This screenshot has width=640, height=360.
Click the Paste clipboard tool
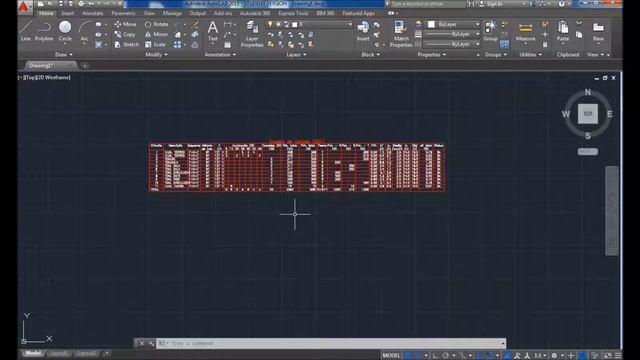(x=563, y=31)
